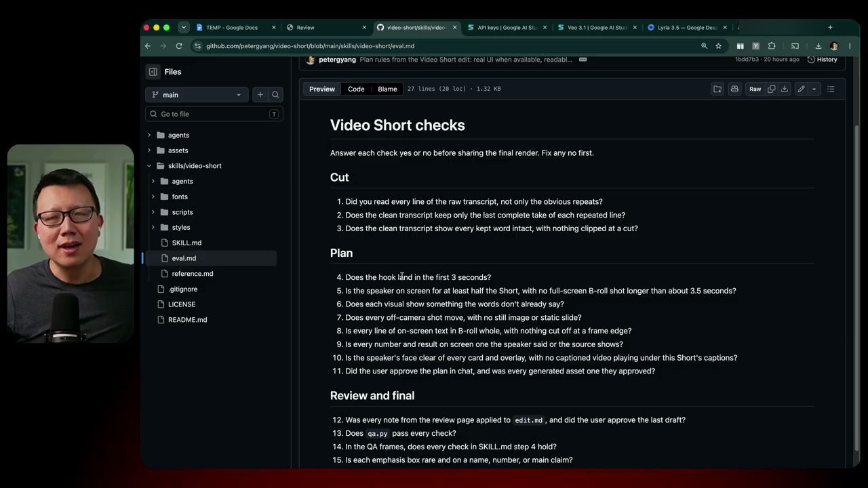Copy raw file contents icon
This screenshot has width=868, height=488.
pos(771,89)
